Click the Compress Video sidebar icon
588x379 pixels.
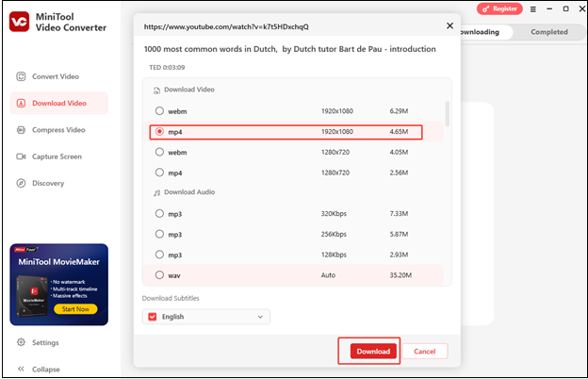coord(21,130)
